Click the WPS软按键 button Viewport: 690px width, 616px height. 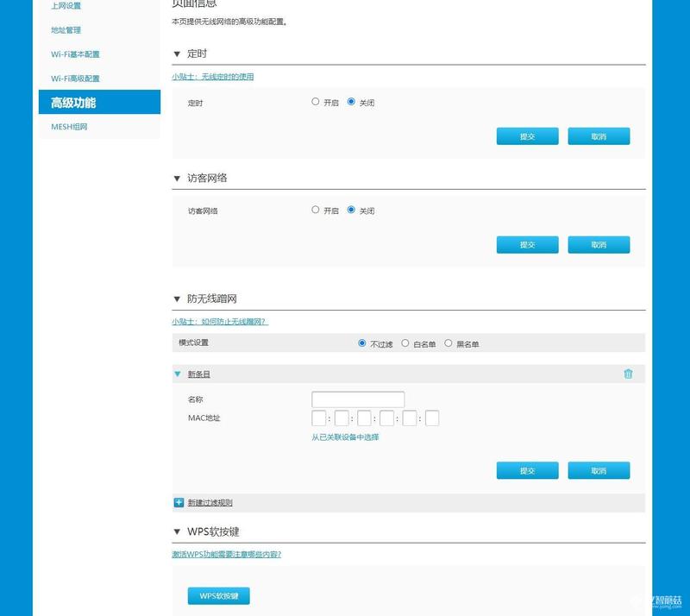point(219,596)
